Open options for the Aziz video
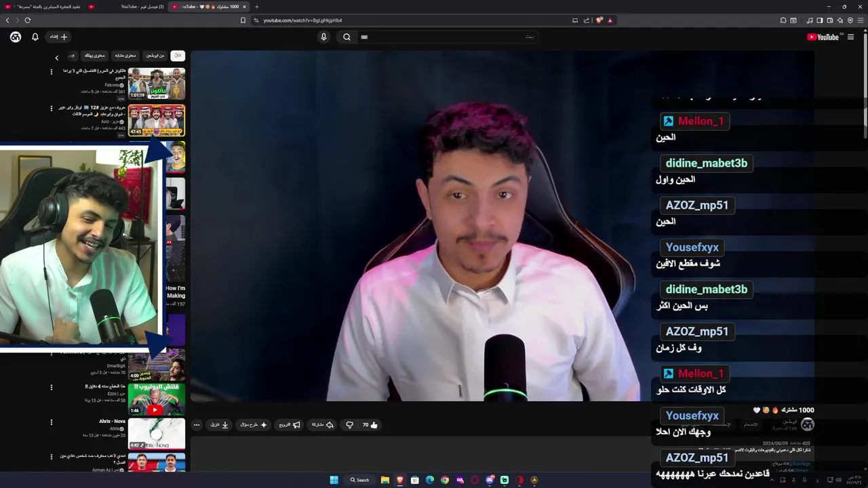 click(51, 108)
